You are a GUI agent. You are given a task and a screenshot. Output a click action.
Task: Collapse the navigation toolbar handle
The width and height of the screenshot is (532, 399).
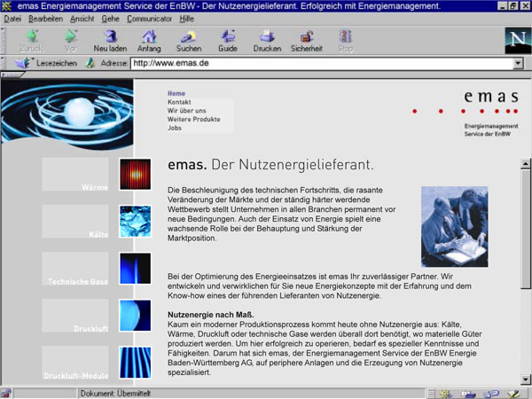pyautogui.click(x=3, y=41)
